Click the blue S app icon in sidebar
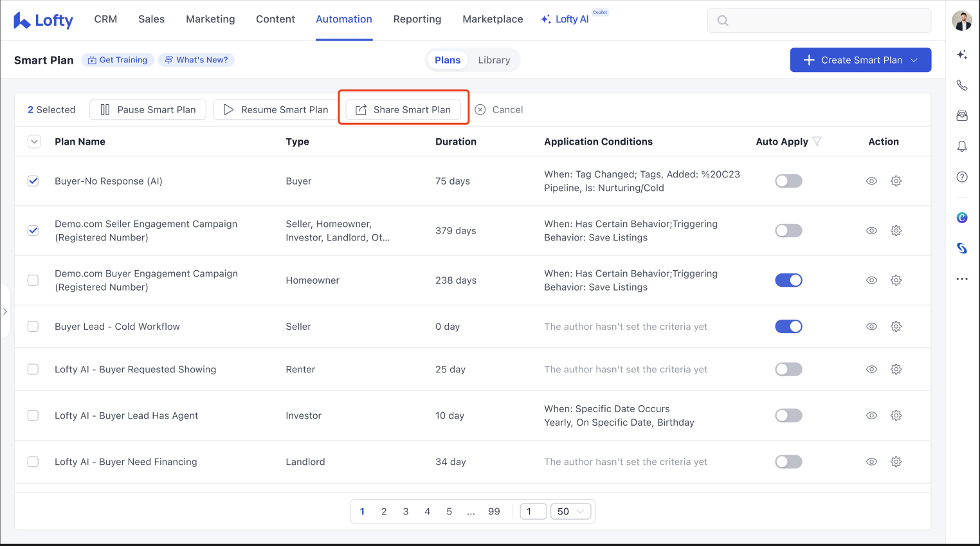 pos(962,248)
